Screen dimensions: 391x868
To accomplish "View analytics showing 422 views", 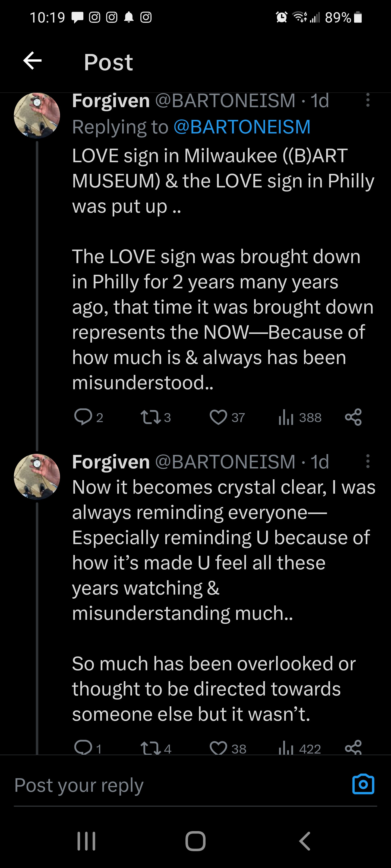I will tap(286, 748).
